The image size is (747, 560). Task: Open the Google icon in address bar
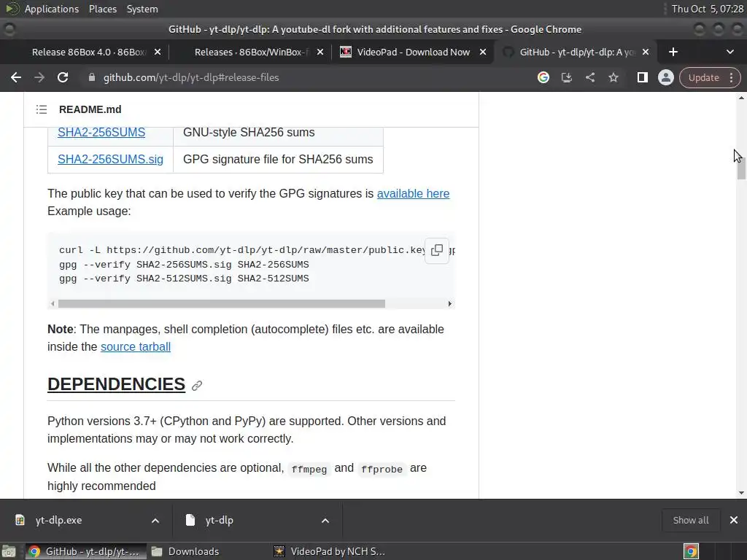point(543,77)
